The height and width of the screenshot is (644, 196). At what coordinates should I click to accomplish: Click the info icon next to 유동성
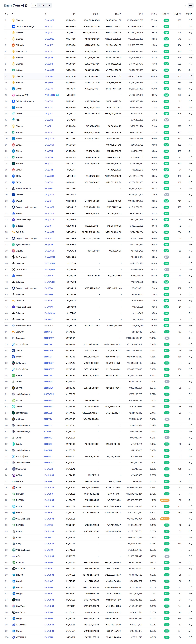(180, 14)
